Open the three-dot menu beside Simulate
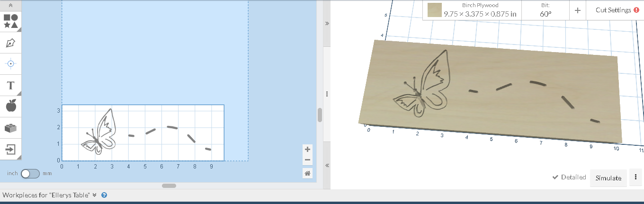Image resolution: width=644 pixels, height=204 pixels. 635,178
